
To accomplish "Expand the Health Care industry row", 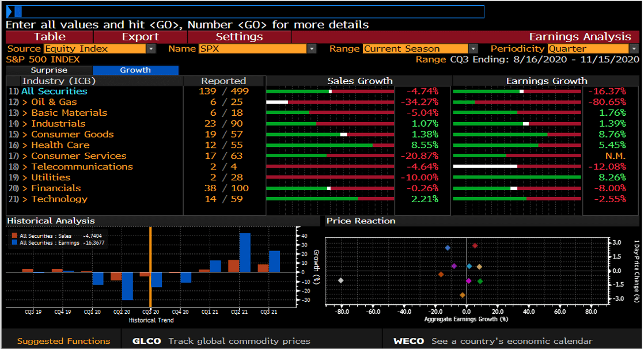I will 60,145.
